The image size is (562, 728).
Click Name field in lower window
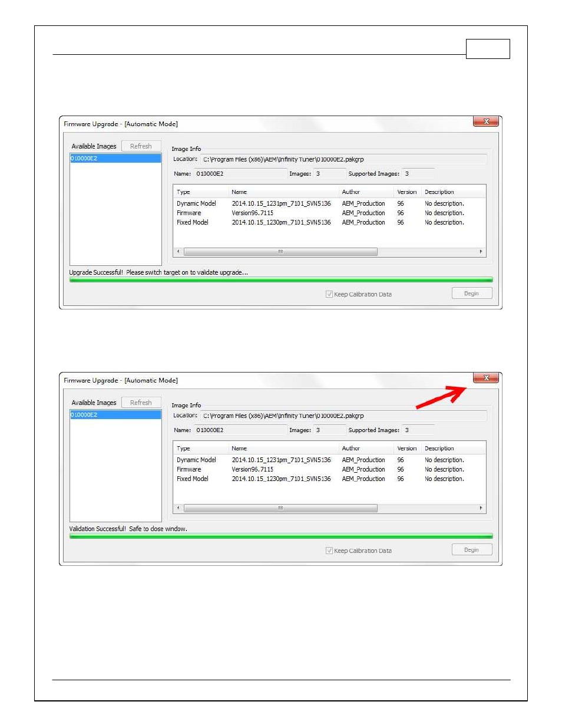[240, 430]
